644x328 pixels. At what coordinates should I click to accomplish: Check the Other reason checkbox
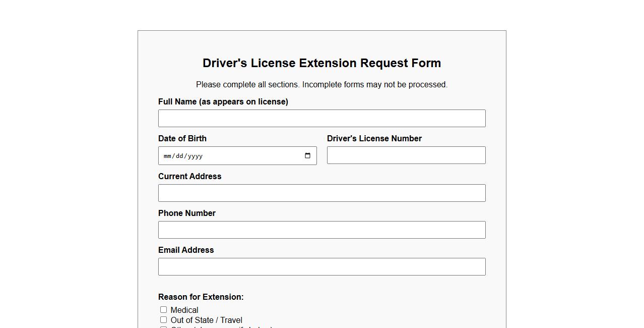[x=163, y=327]
